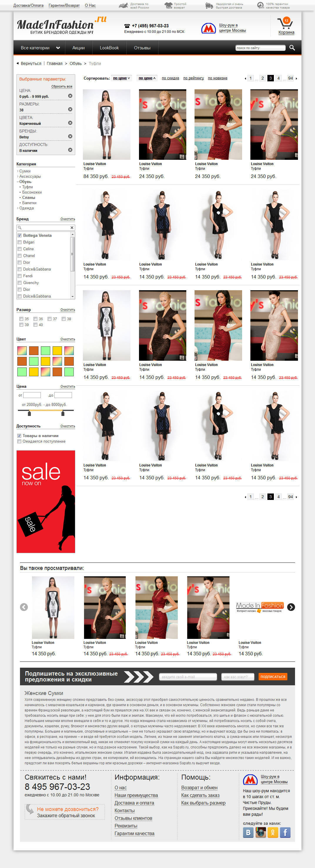This screenshot has width=315, height=868.
Task: Remove the Betsy brand filter
Action: [x=70, y=136]
